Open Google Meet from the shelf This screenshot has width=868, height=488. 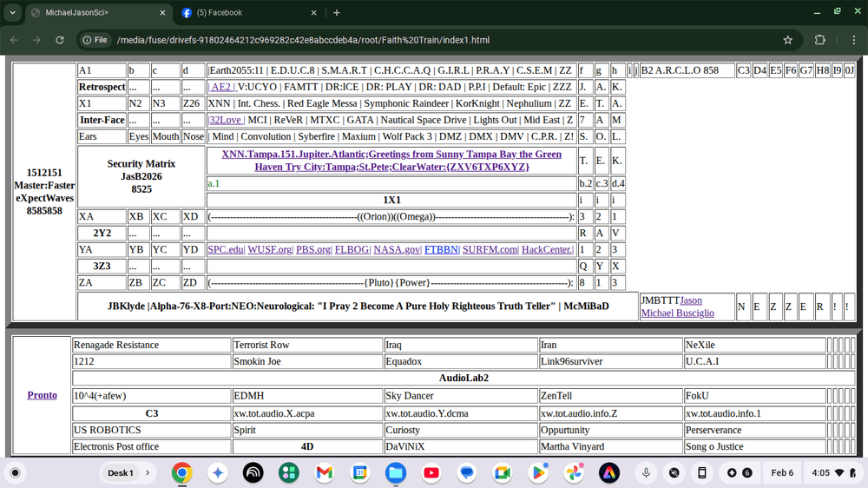tap(502, 473)
